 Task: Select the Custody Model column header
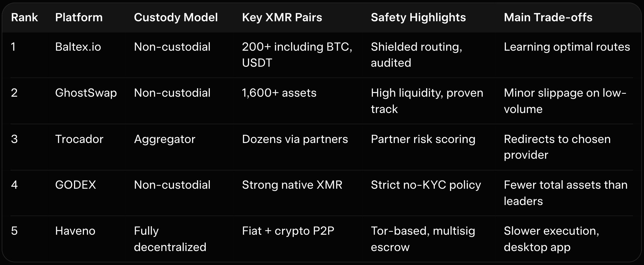click(x=176, y=17)
